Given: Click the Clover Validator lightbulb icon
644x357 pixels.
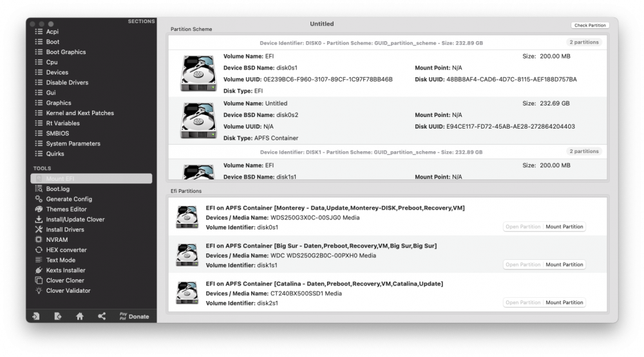Looking at the screenshot, I should point(39,291).
